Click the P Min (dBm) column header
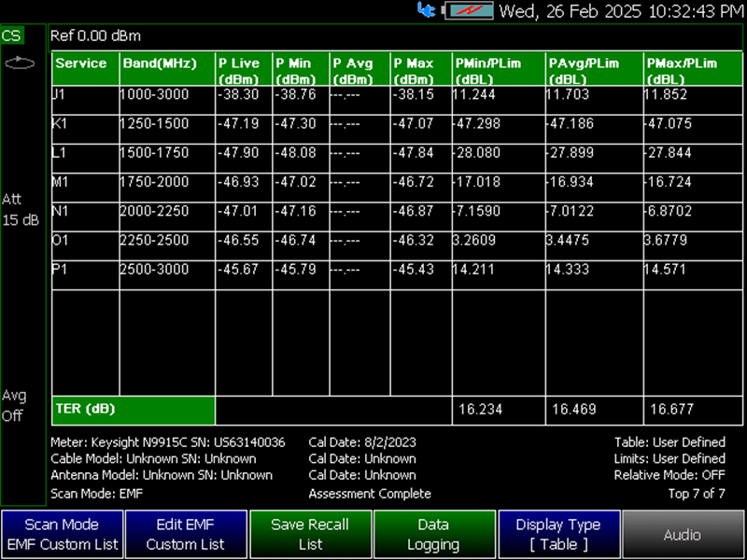 coord(301,69)
